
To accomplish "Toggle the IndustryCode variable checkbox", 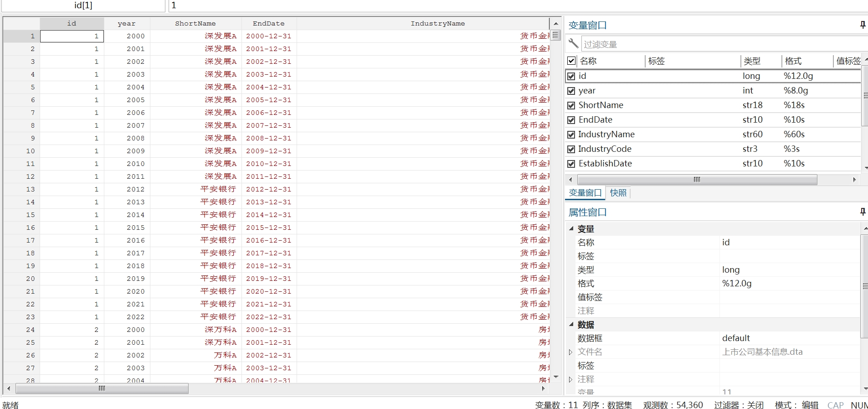I will coord(571,149).
